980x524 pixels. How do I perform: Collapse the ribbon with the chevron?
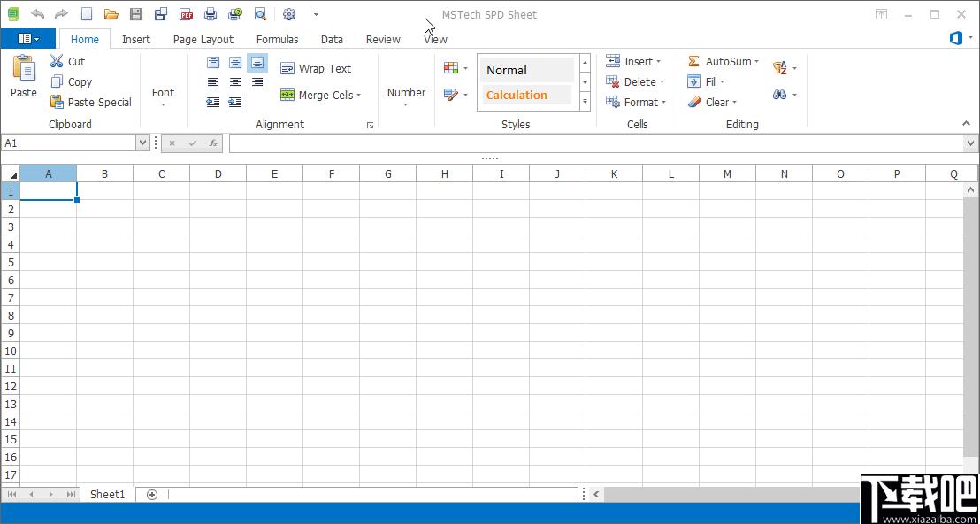[x=967, y=124]
